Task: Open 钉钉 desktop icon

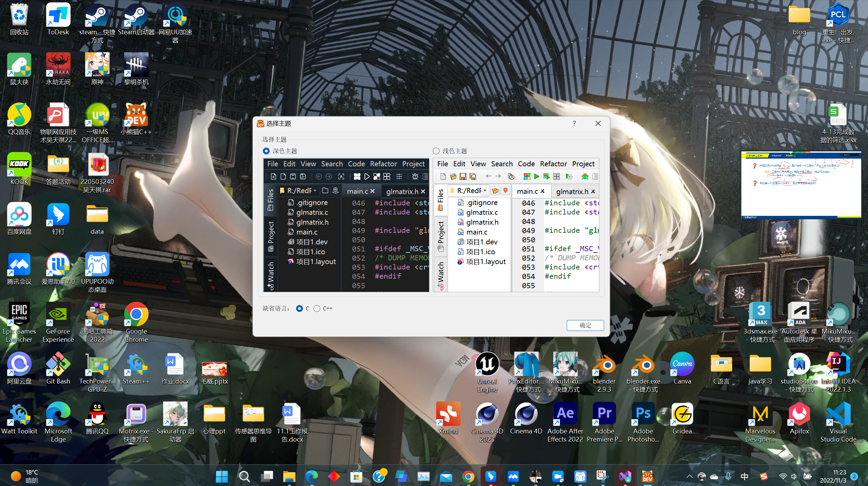Action: point(58,219)
